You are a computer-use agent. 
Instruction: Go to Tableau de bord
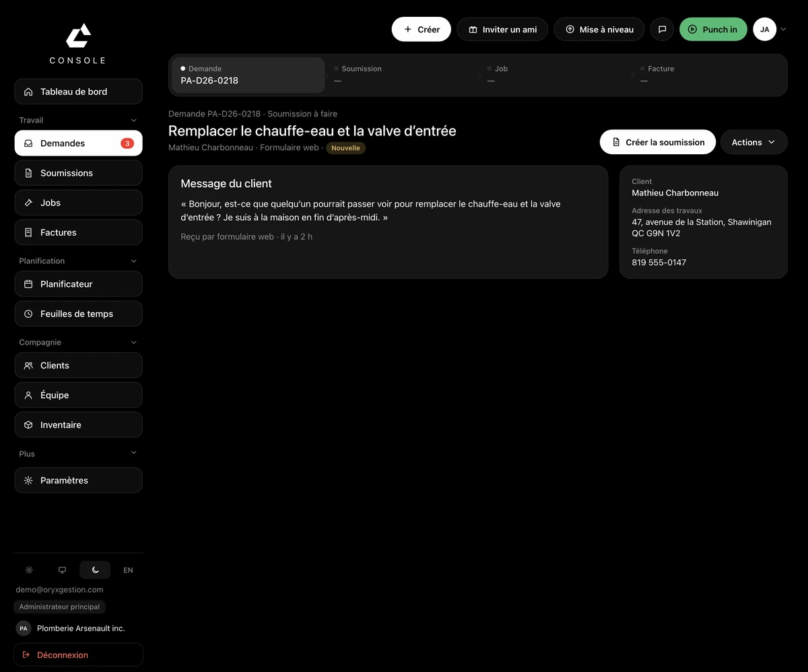pyautogui.click(x=78, y=92)
